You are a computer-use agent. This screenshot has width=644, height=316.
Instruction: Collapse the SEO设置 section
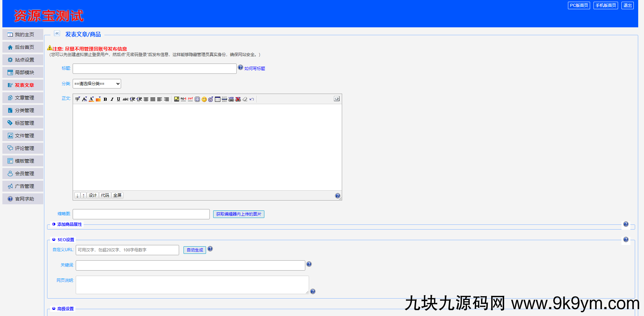(x=65, y=240)
